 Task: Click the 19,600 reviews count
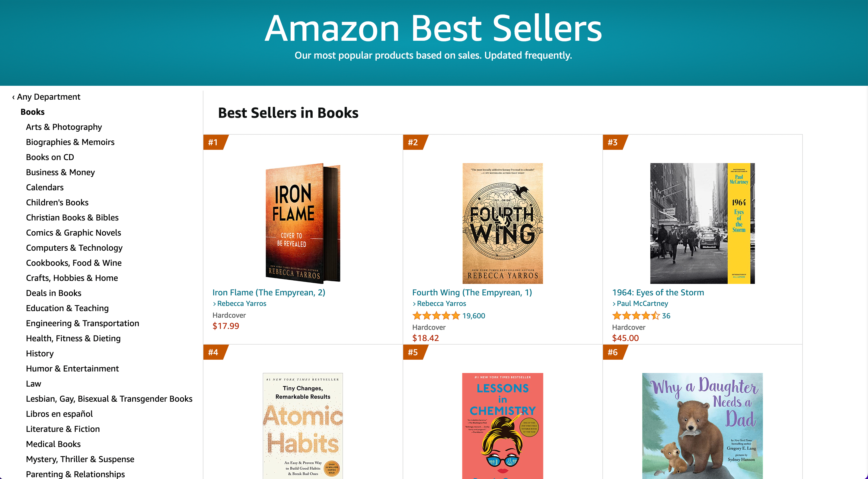(474, 316)
